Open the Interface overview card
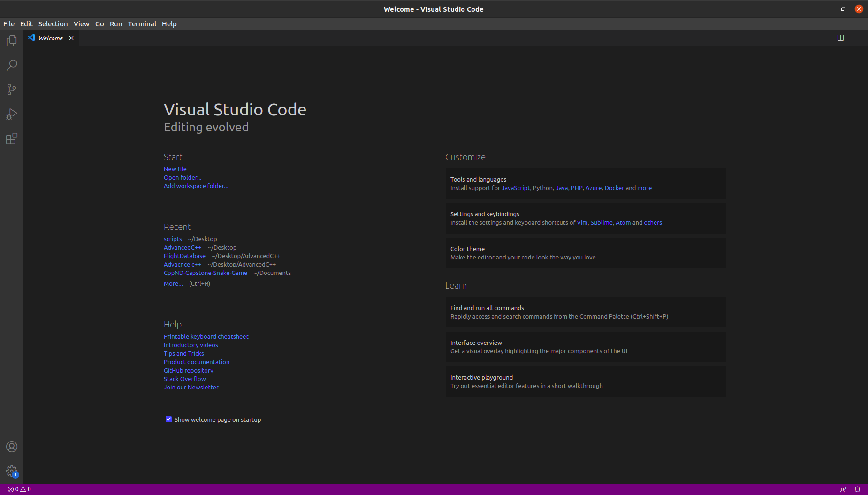This screenshot has width=868, height=495. point(586,347)
